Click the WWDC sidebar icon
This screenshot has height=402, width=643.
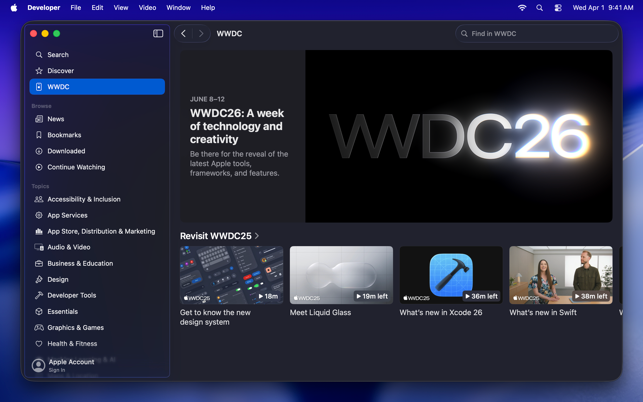pyautogui.click(x=39, y=87)
